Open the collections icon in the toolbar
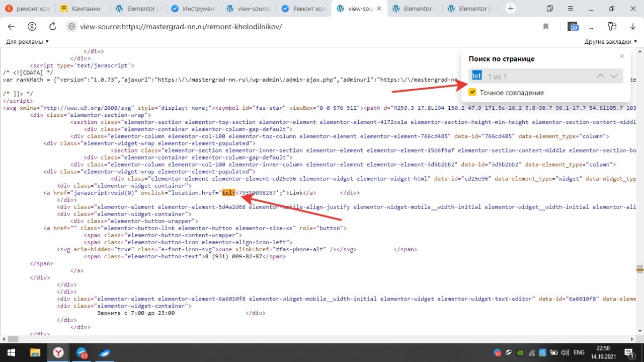Screen dimensions: 644x362 click(x=612, y=27)
